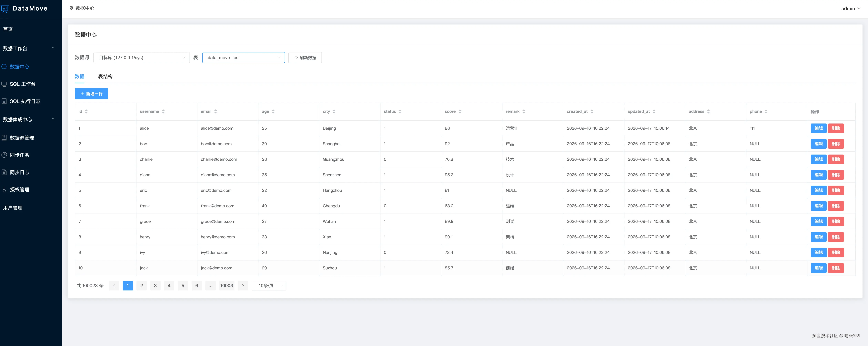Open the 10条/页 page size dropdown
Viewport: 868px width, 346px height.
click(x=269, y=286)
